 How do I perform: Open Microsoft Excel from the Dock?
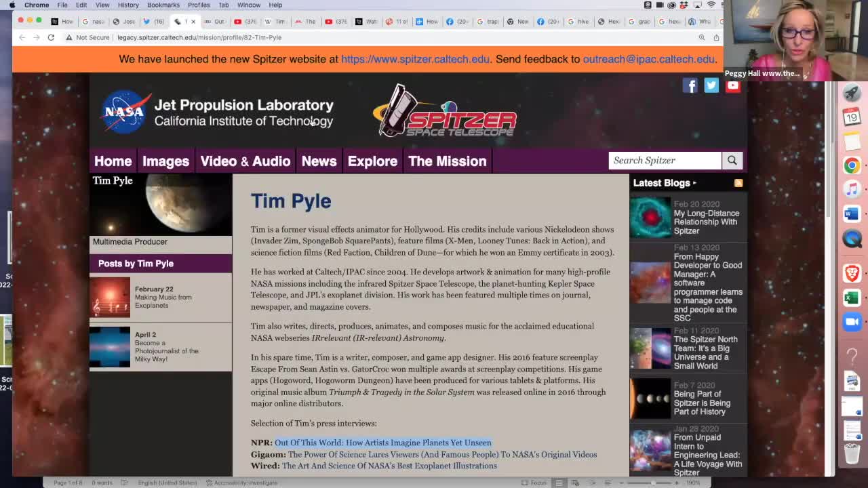point(852,298)
